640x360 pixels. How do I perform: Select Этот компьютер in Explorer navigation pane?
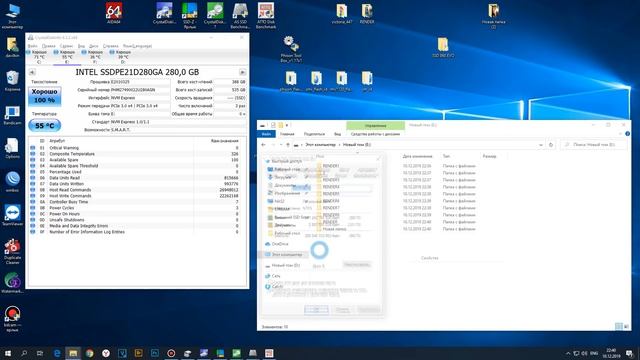coord(287,255)
